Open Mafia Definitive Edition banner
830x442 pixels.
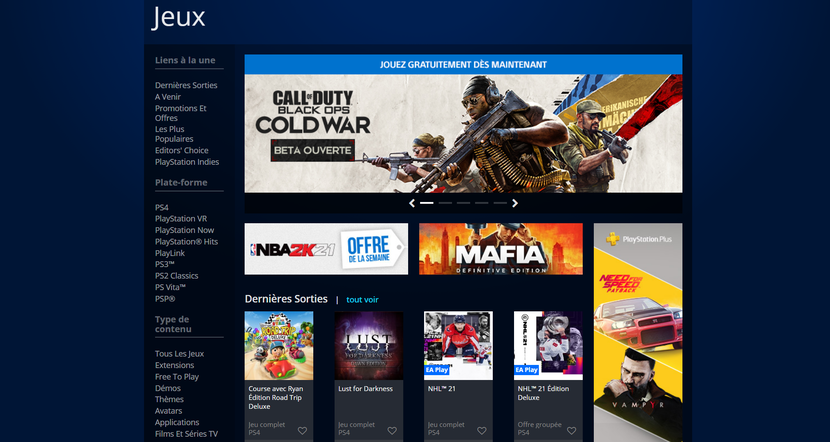coord(500,249)
